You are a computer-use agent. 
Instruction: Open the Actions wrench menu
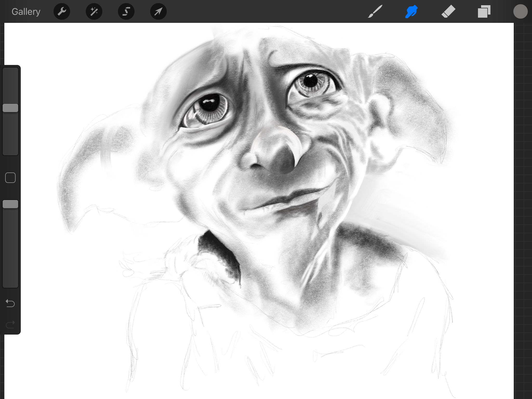[62, 11]
